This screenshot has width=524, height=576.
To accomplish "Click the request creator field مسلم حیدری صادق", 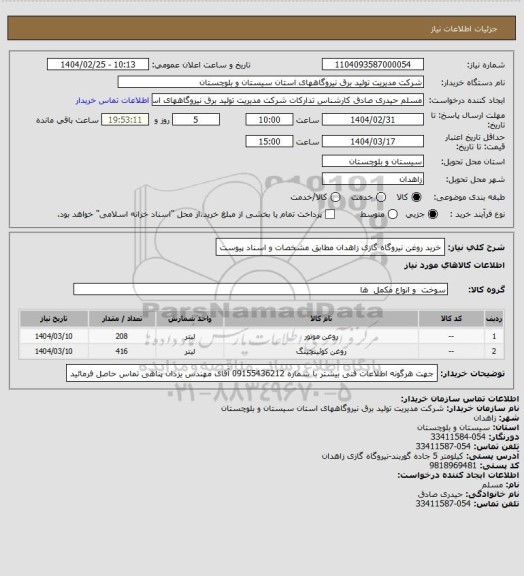I will click(x=288, y=100).
